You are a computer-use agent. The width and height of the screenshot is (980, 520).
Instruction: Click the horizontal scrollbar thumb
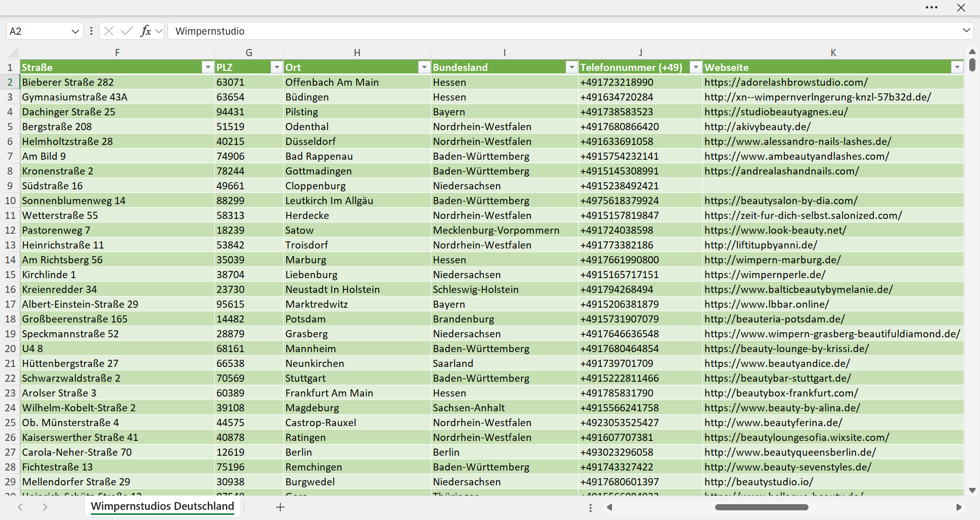pos(762,507)
